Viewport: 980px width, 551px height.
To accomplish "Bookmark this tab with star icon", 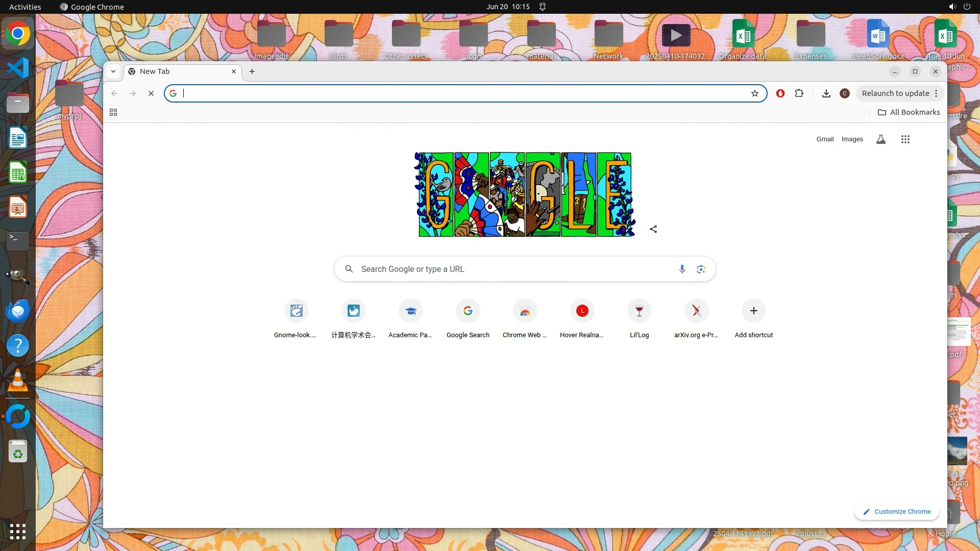I will 755,93.
